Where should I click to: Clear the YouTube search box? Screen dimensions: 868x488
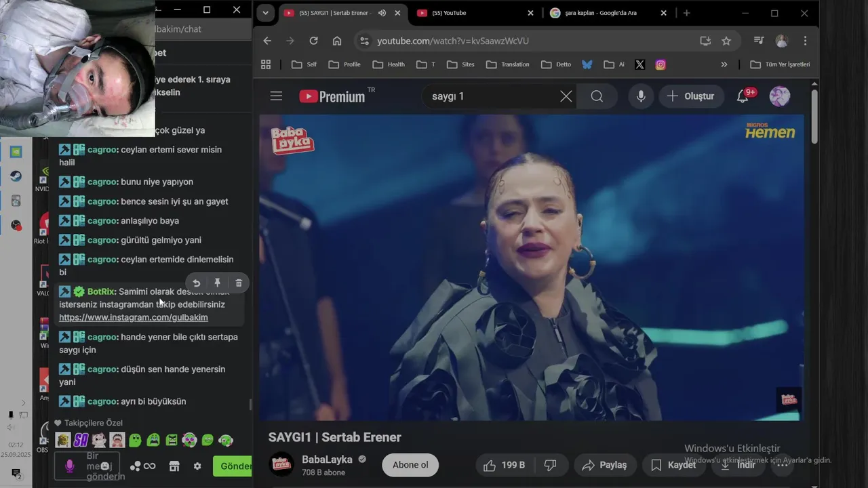[x=566, y=96]
